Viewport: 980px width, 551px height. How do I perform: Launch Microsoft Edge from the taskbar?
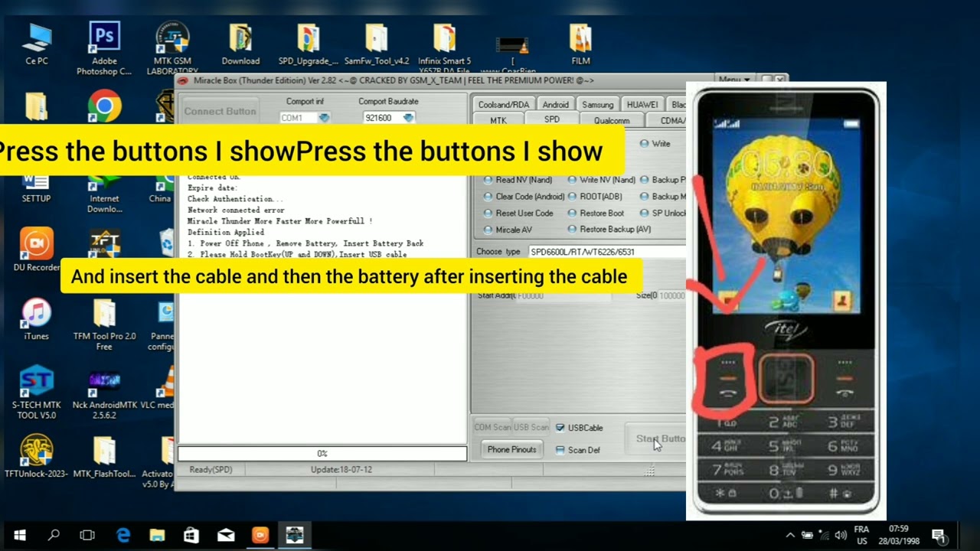123,536
